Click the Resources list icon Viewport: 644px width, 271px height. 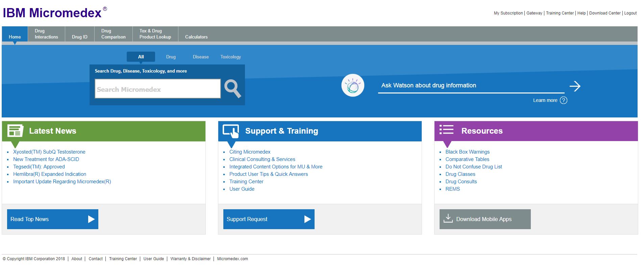coord(446,130)
